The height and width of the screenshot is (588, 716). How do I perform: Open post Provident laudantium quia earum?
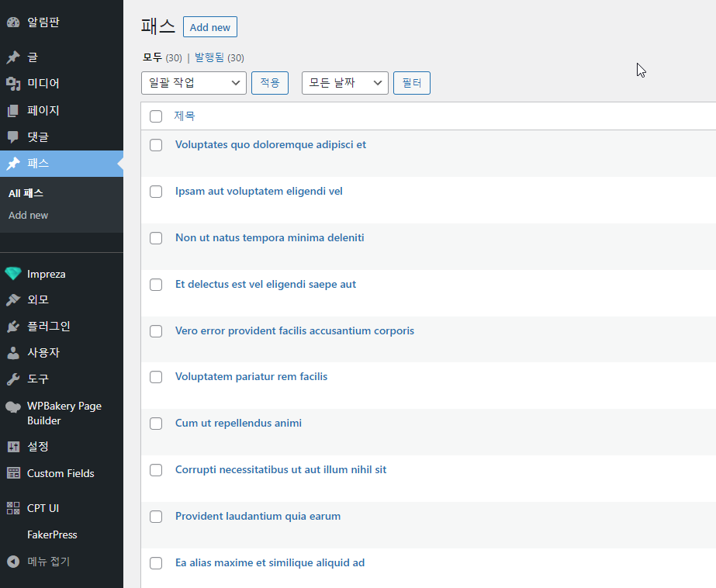258,517
